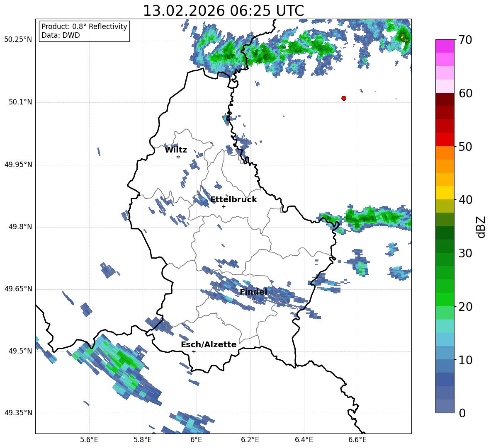Click the dBZ colorbar axis label
Image resolution: width=491 pixels, height=448 pixels.
(481, 227)
